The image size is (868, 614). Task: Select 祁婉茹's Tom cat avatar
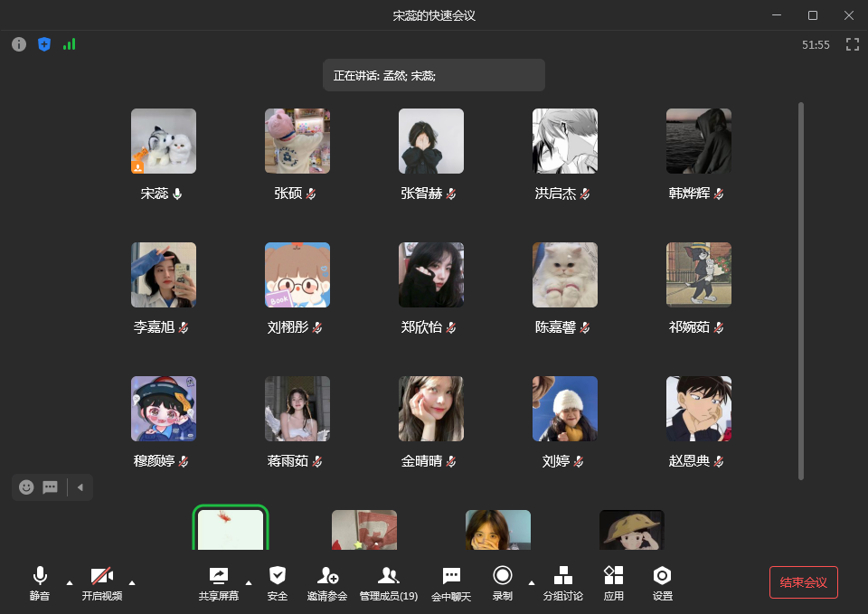click(699, 275)
